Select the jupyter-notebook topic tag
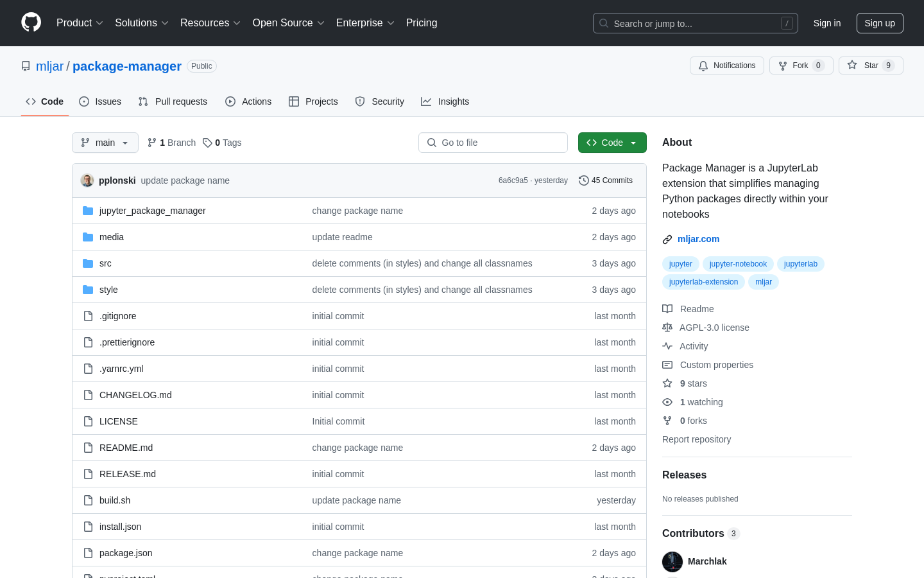 point(738,264)
